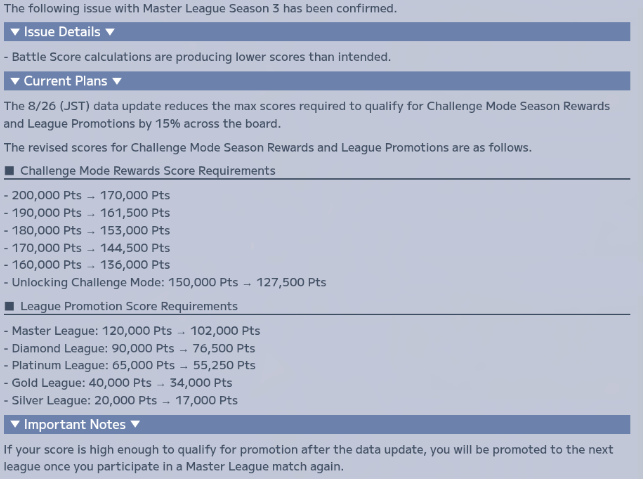Select the Challenge Mode Rewards Score Requirements heading
This screenshot has width=643, height=479.
coord(148,171)
